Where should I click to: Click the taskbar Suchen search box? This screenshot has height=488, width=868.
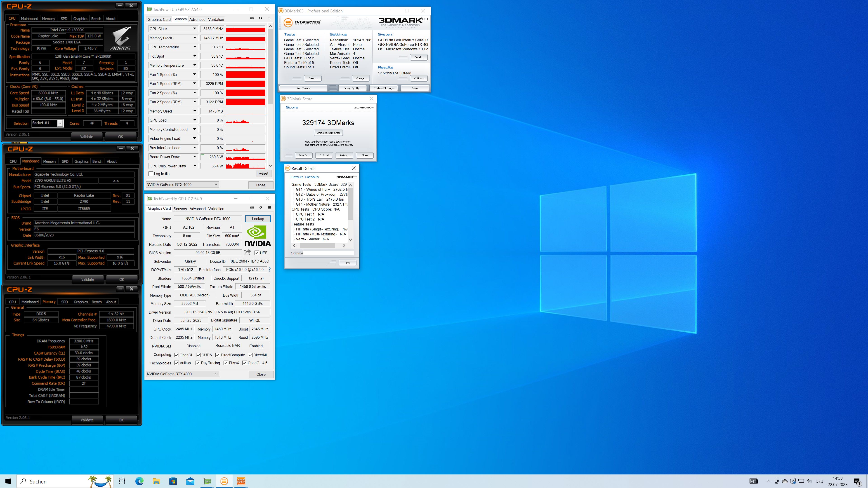(x=65, y=481)
